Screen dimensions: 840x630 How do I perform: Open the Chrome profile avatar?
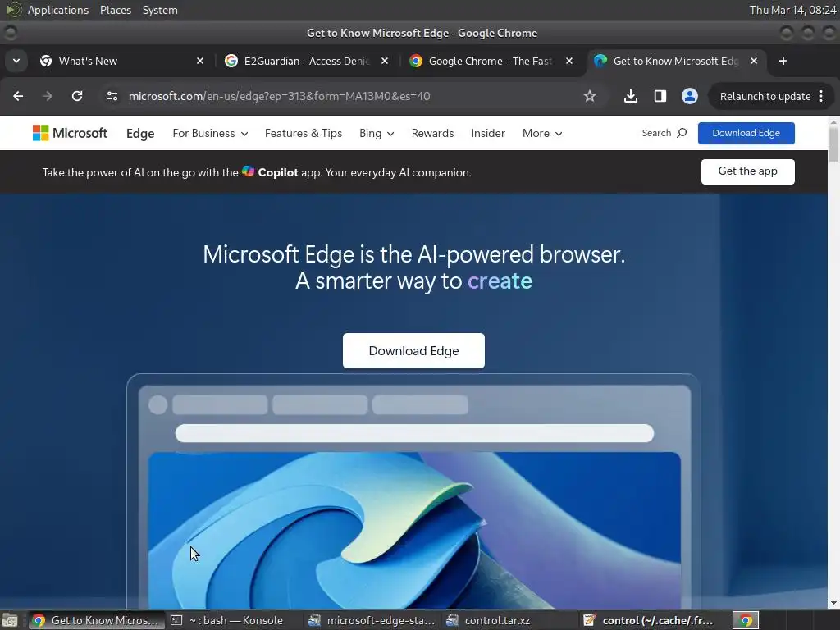click(689, 96)
